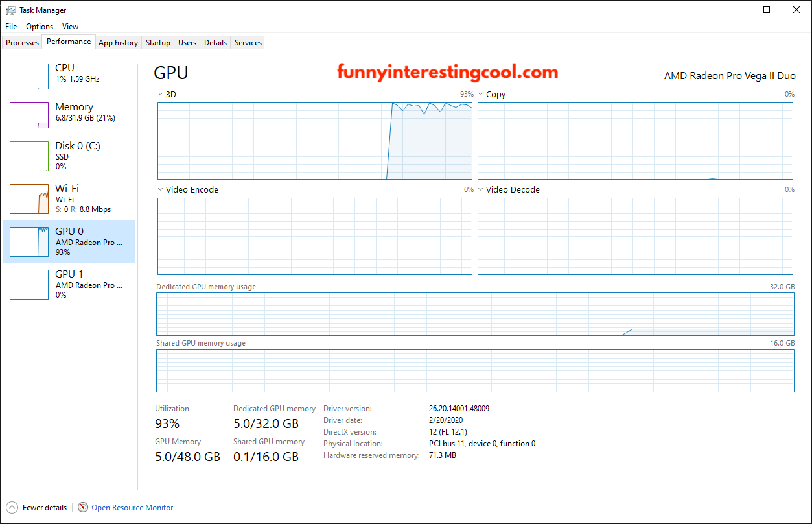Switch to the Users tab
Screen dimensions: 812x524
(187, 43)
